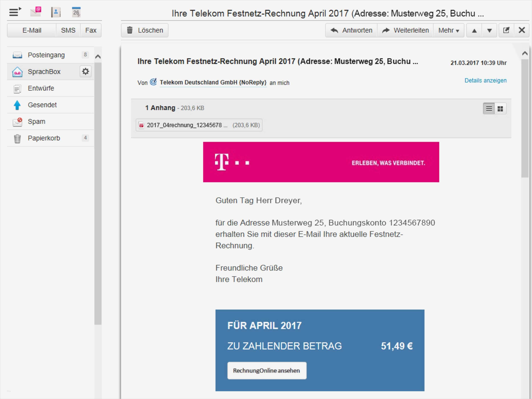Switch to the Fax tab
The image size is (532, 399).
click(91, 31)
